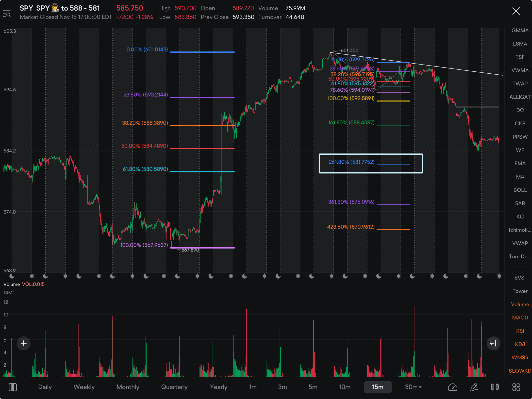Open the stock search list icon

(x=7, y=13)
